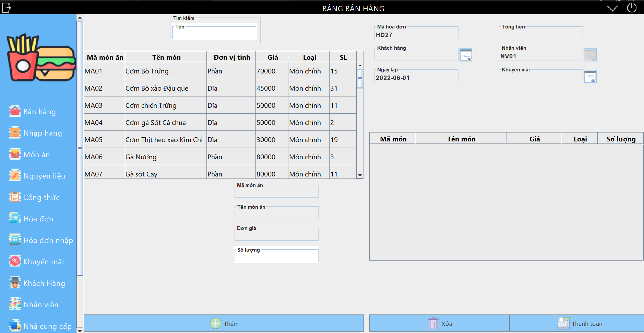Click the Nhân viên staff icon
This screenshot has height=333, width=644.
tap(14, 305)
